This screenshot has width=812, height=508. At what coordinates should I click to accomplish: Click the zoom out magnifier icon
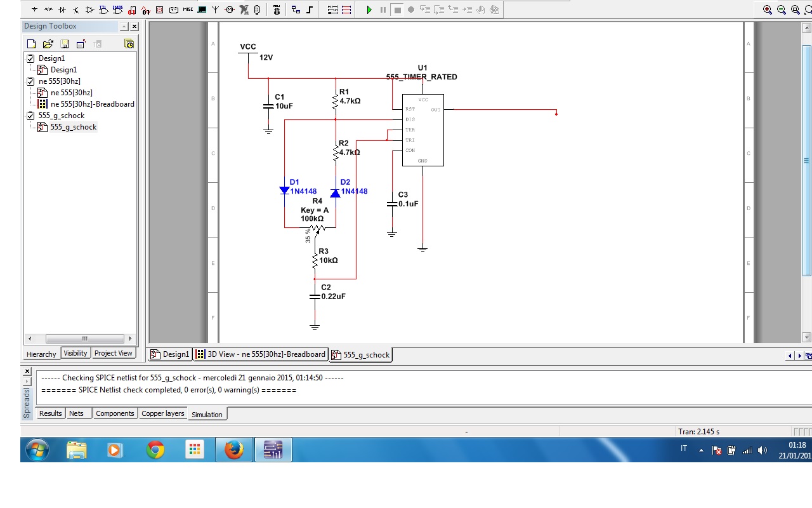pos(782,10)
